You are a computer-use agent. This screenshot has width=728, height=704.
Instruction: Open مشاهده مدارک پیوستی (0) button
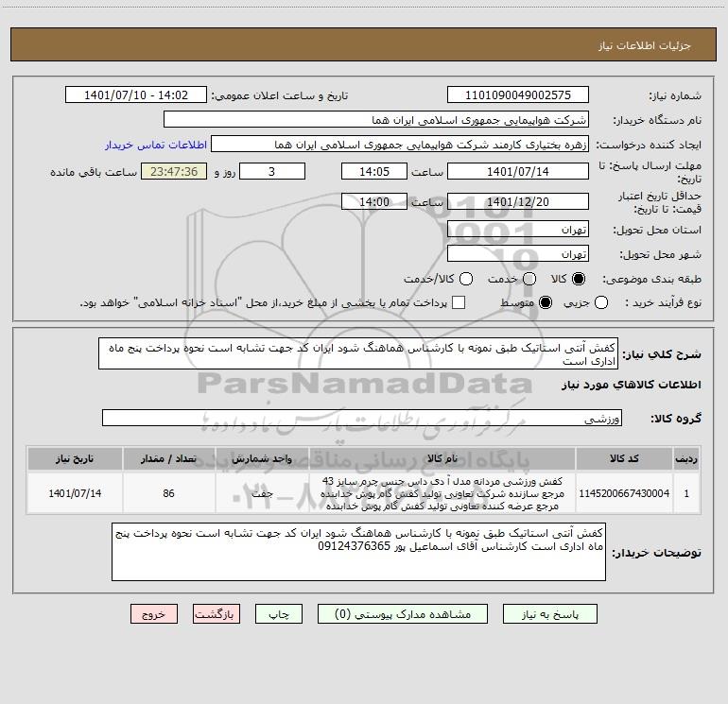coord(403,614)
